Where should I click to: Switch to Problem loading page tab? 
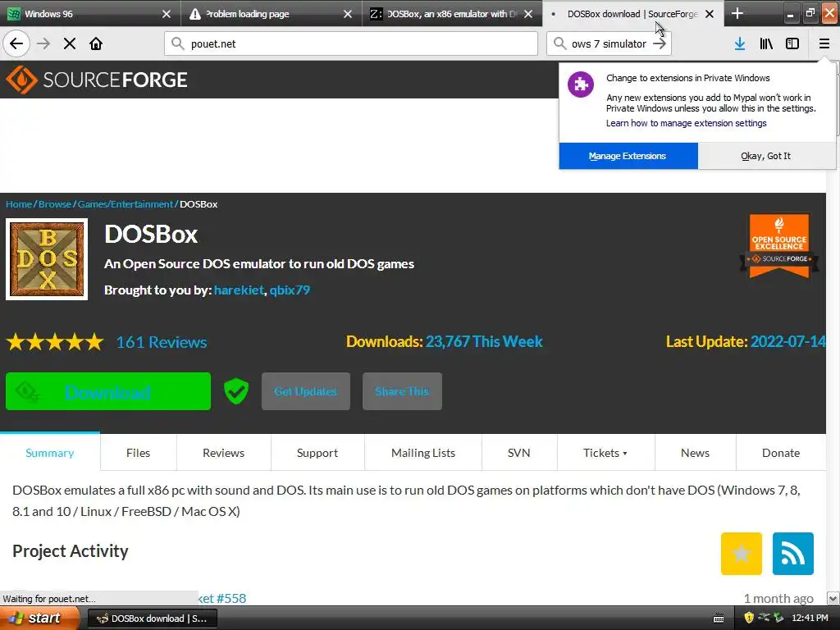point(271,14)
